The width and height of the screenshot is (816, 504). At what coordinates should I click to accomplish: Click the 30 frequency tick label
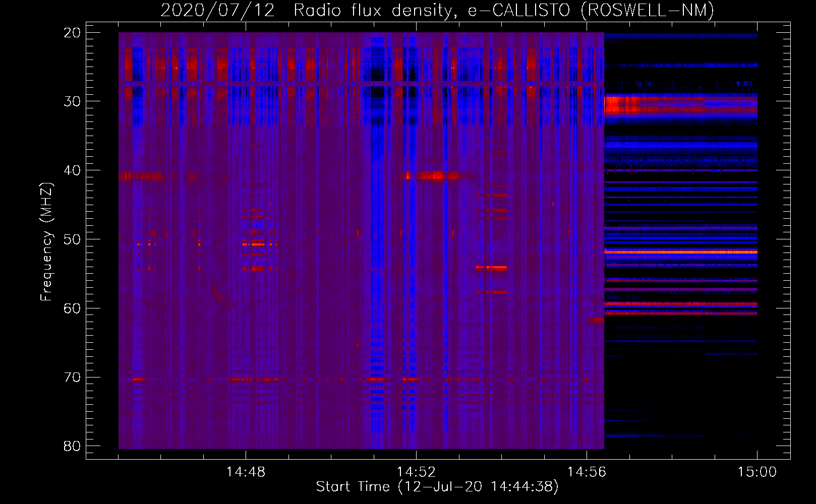click(x=72, y=101)
